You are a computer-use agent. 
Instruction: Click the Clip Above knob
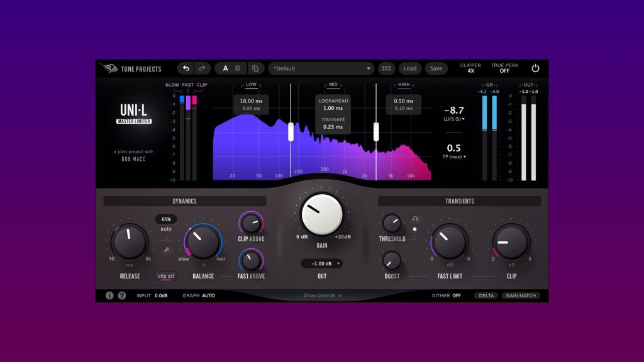click(251, 223)
